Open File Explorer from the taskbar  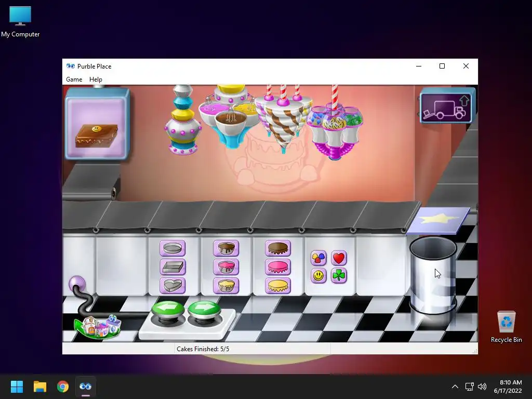pos(39,387)
